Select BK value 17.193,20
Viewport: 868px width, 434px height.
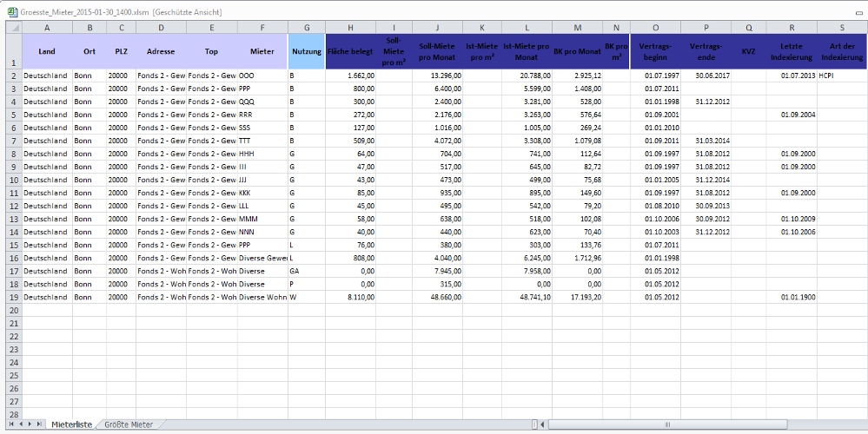point(578,297)
